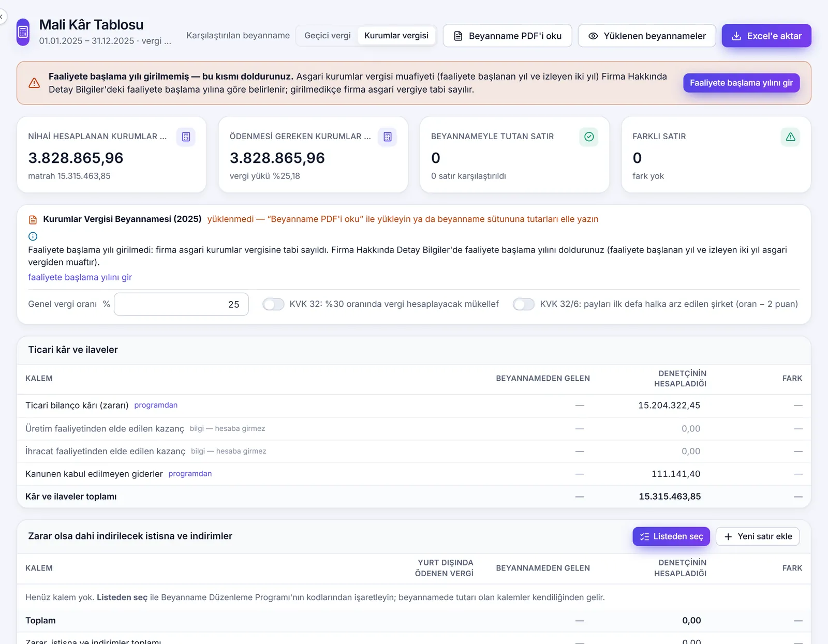Click the 3.828.865,96 amount in Nihai Hesaplanan card

point(76,158)
